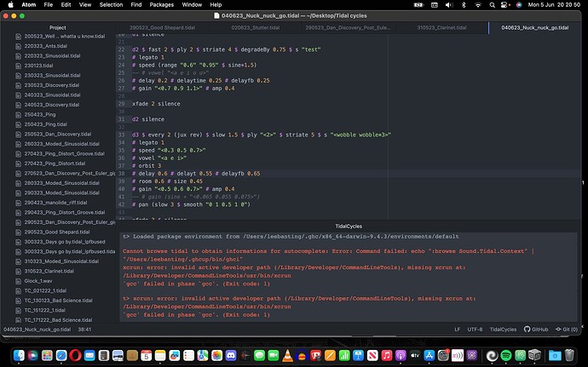588x367 pixels.
Task: Open 220323_Ants.tidal in Project tree
Action: (46, 46)
